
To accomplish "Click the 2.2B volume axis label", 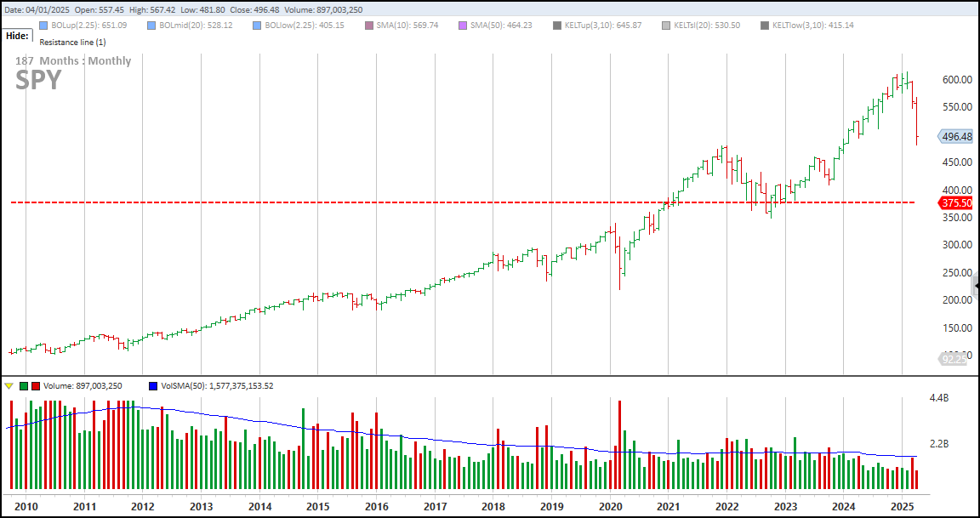I will (x=940, y=444).
